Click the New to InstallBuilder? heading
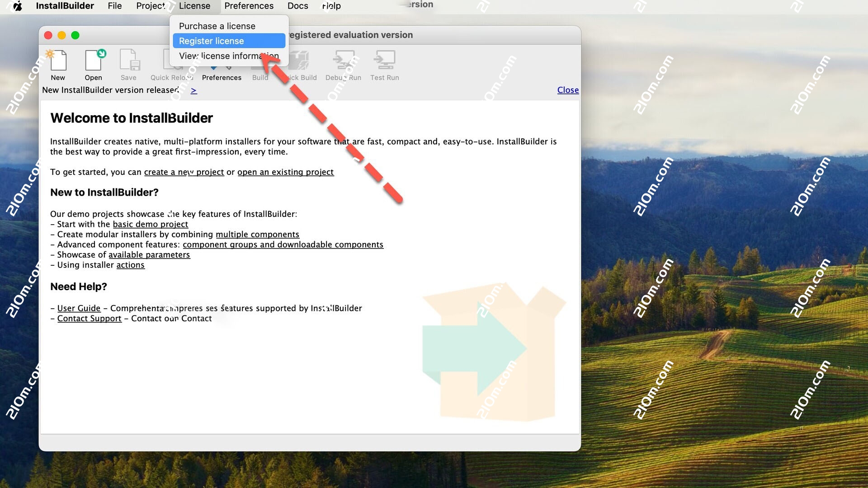868x488 pixels. point(104,192)
